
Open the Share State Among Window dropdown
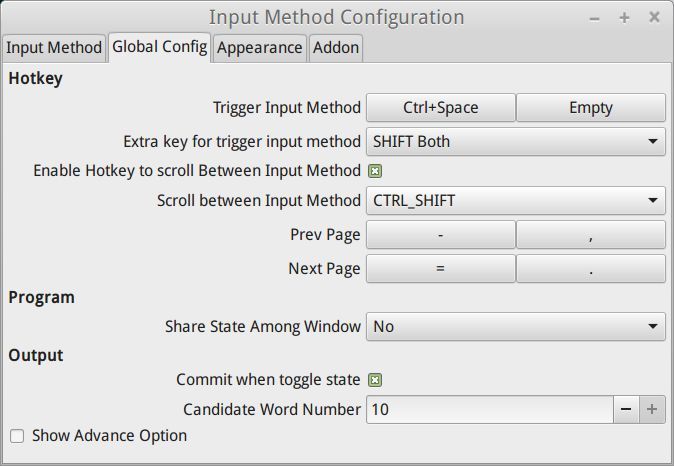coord(515,326)
